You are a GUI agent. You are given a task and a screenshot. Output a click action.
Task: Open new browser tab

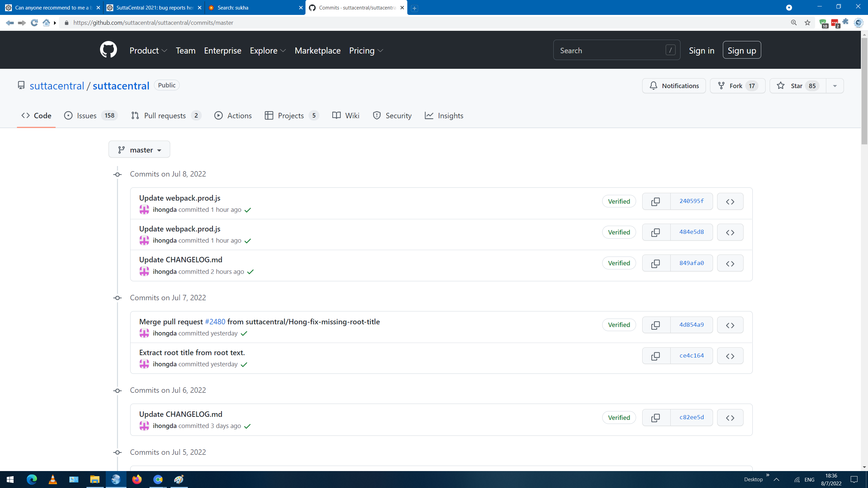click(x=414, y=8)
